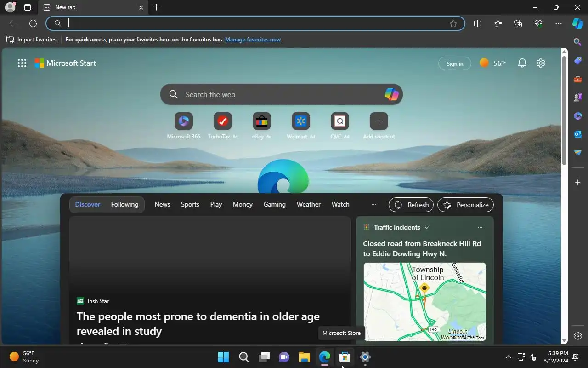
Task: Switch to the Following tab
Action: tap(124, 205)
